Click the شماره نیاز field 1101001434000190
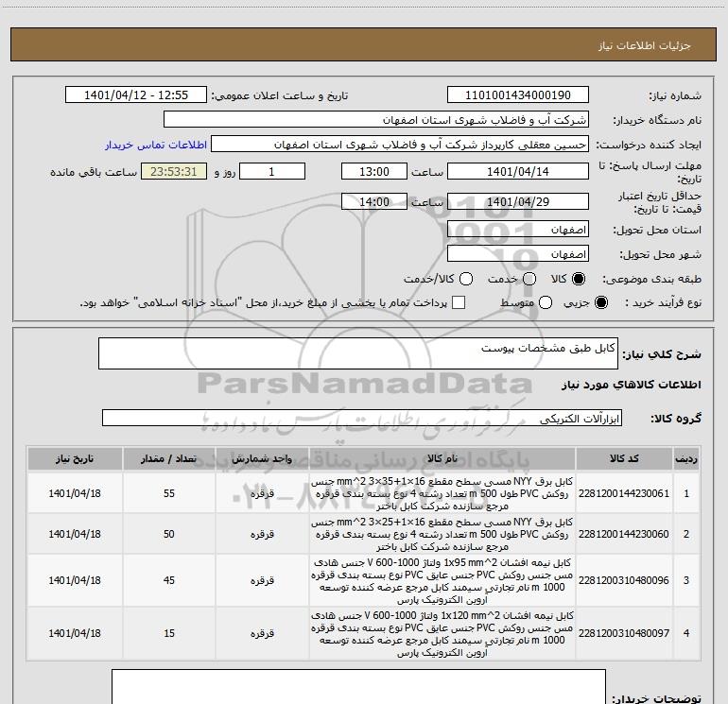The image size is (728, 704). (x=518, y=95)
